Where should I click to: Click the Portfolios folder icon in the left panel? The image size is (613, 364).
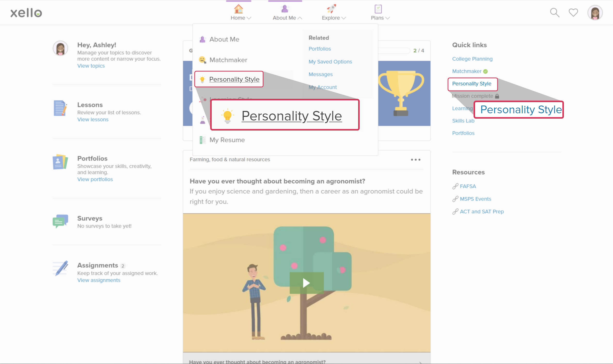pos(60,162)
